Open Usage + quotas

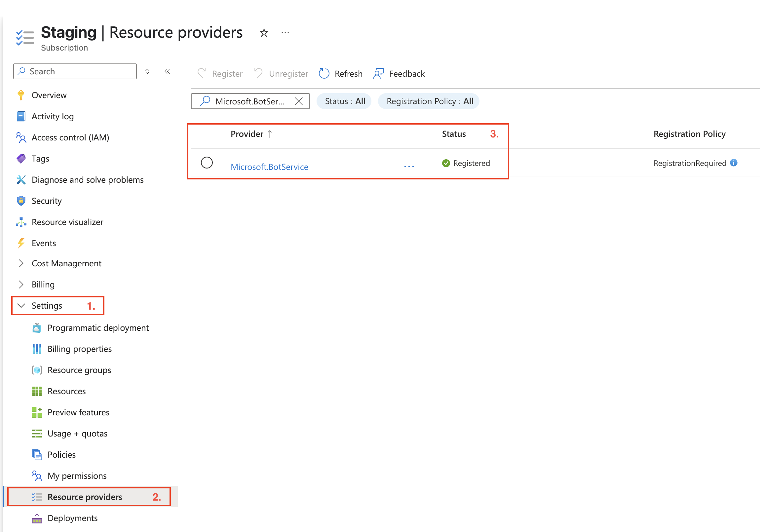click(77, 434)
